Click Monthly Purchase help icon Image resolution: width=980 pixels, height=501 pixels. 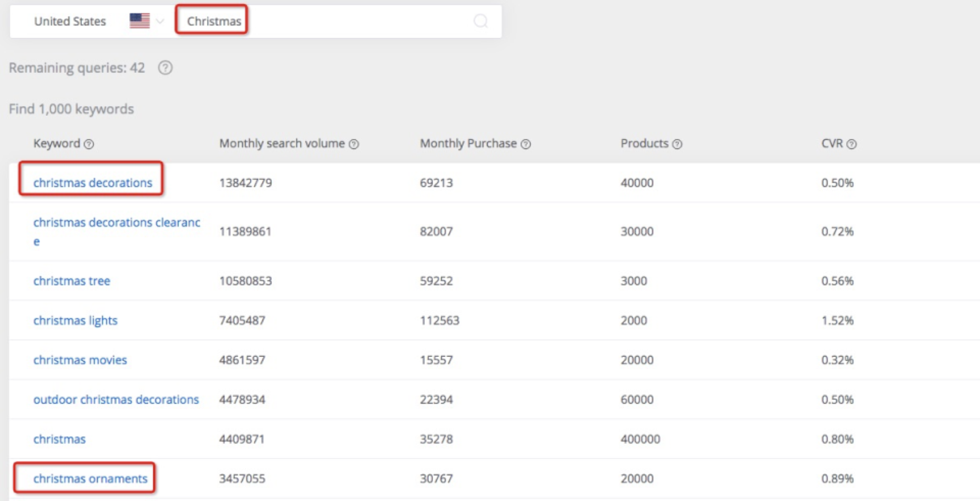click(526, 144)
